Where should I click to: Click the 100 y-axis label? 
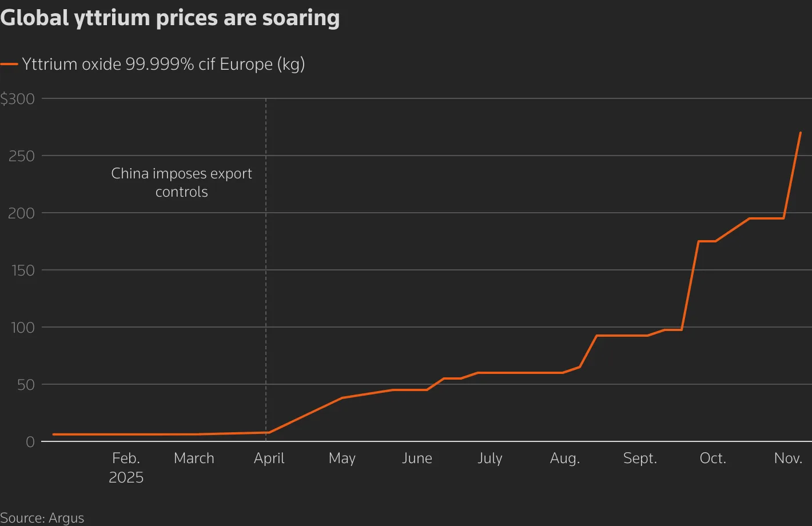coord(23,328)
